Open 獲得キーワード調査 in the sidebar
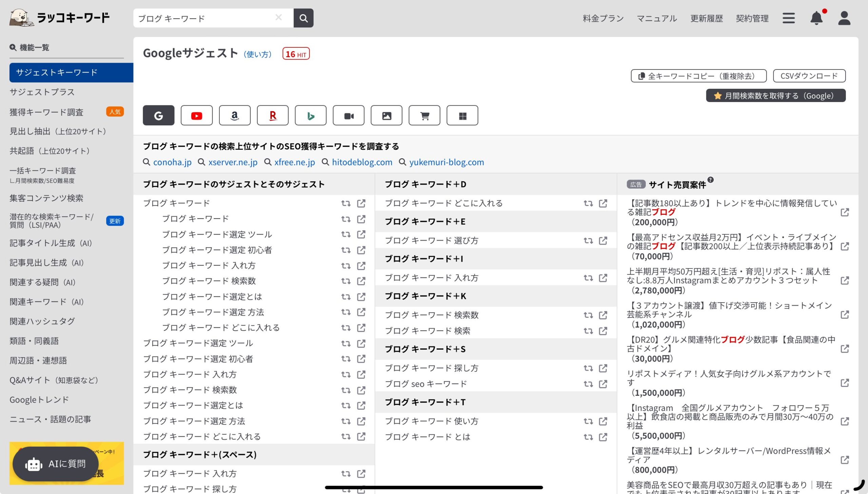This screenshot has height=494, width=868. 46,112
